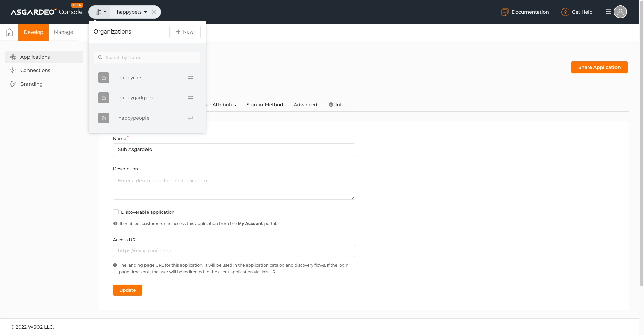Click the Update button

(128, 290)
